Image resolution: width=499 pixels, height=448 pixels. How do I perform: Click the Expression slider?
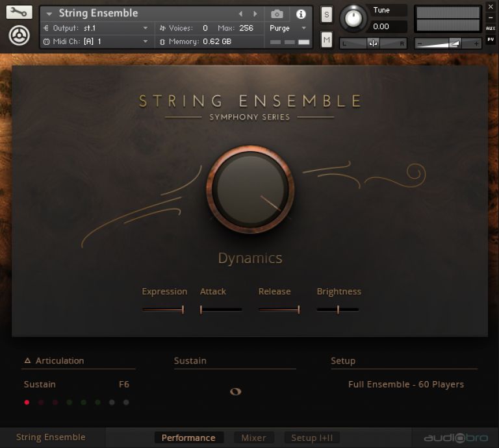pos(163,309)
